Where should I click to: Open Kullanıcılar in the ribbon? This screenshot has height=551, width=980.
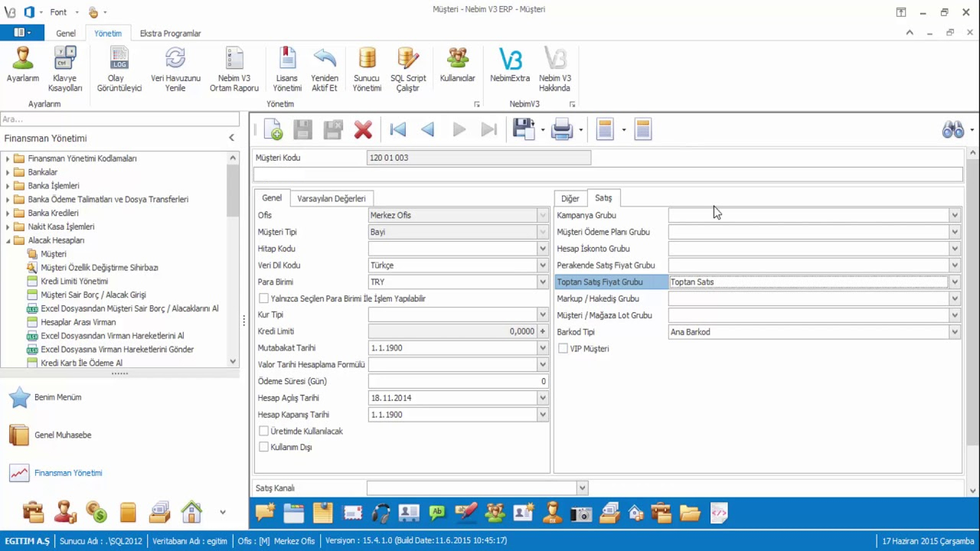point(458,64)
